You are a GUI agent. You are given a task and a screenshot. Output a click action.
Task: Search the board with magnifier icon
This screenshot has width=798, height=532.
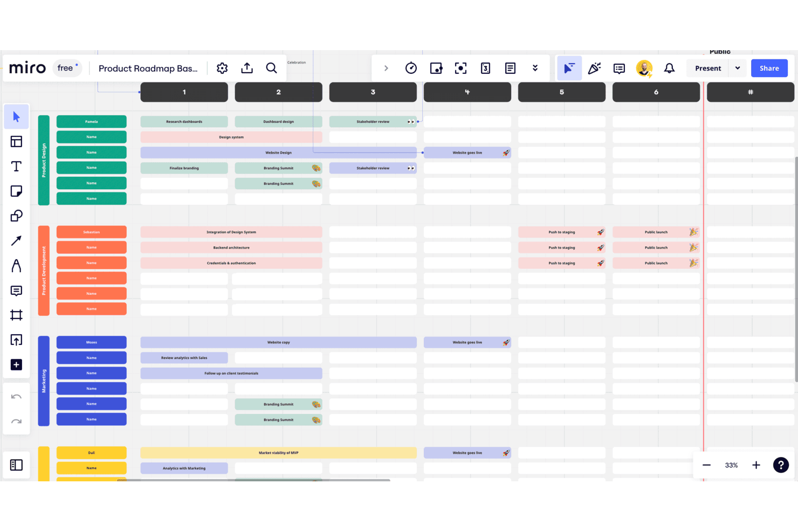click(x=272, y=68)
